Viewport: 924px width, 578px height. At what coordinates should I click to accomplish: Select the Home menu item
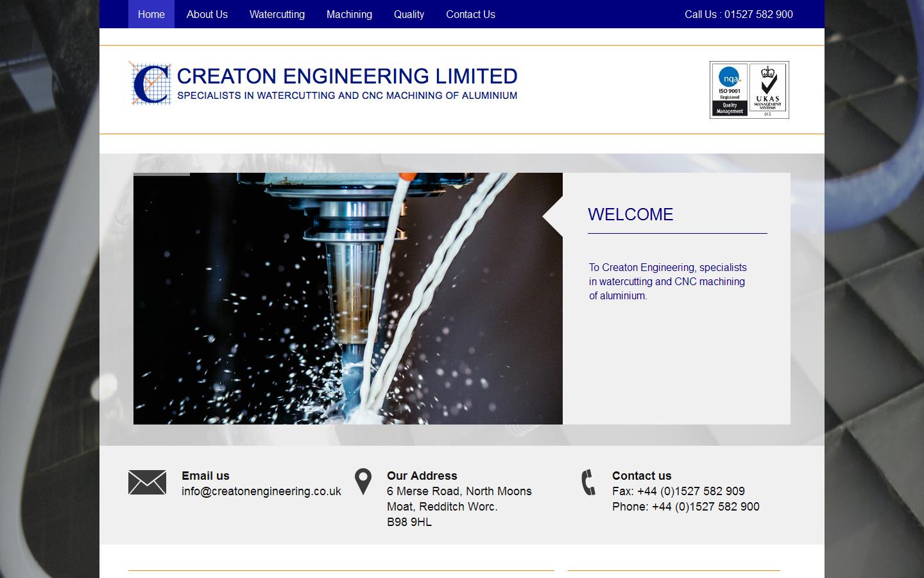point(151,14)
